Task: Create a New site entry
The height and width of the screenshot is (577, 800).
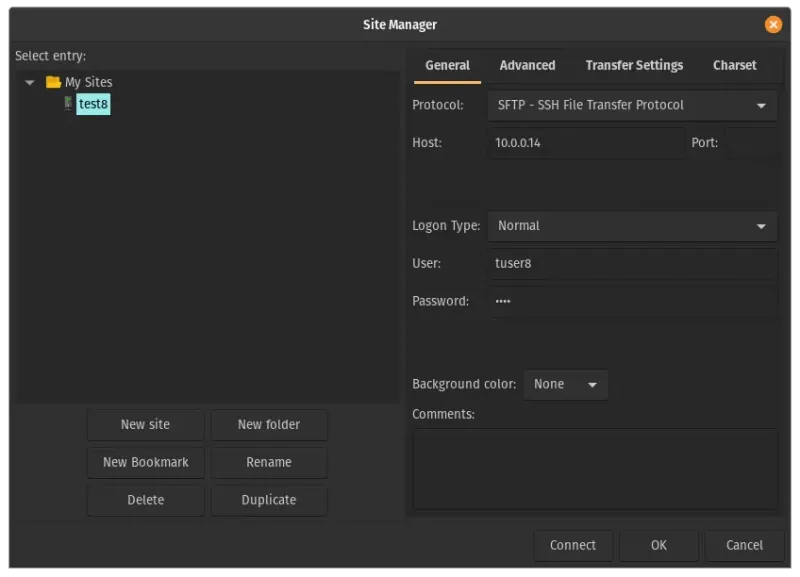Action: point(145,424)
